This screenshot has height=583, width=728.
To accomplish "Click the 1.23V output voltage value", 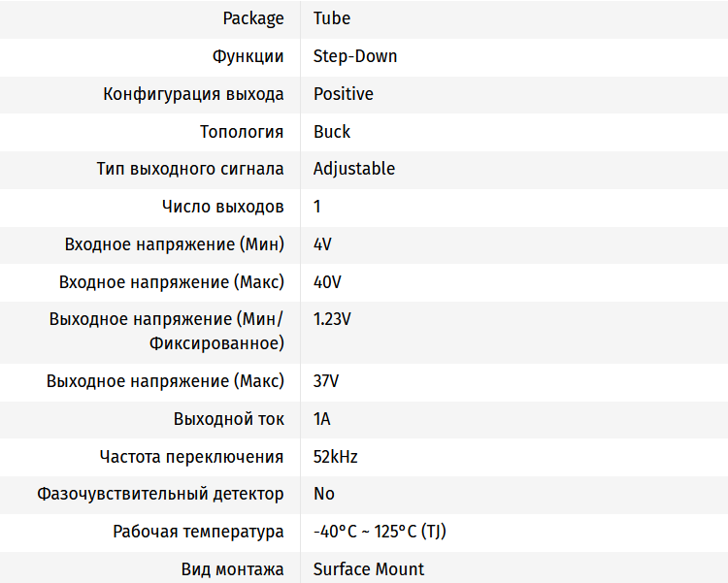I will click(332, 319).
